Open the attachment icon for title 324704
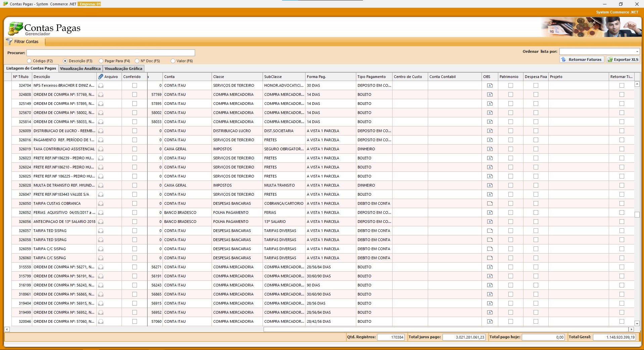The image size is (644, 350). pyautogui.click(x=101, y=86)
